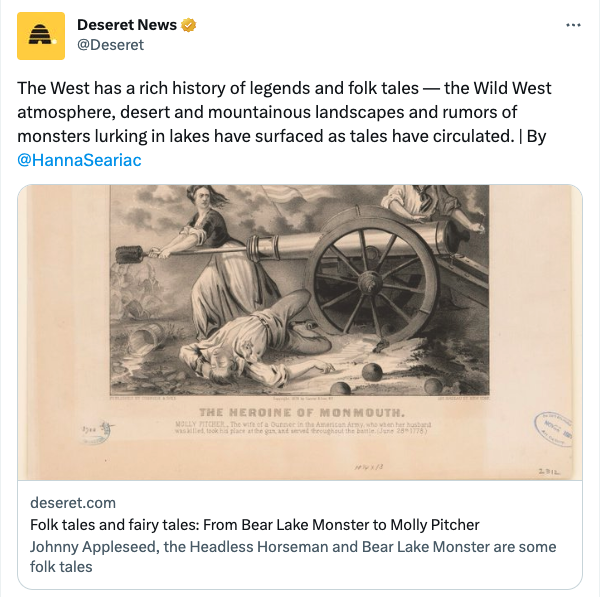Click the deseret.com domain label
Screen dimensions: 600x597
point(73,502)
